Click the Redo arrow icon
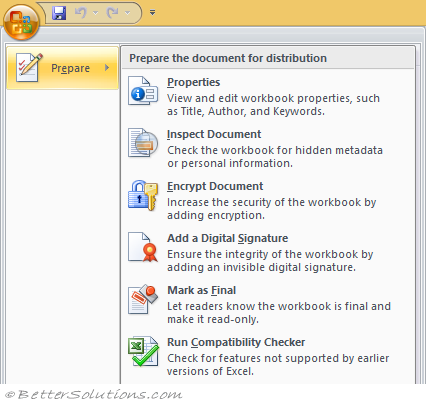This screenshot has width=426, height=405. tap(112, 13)
